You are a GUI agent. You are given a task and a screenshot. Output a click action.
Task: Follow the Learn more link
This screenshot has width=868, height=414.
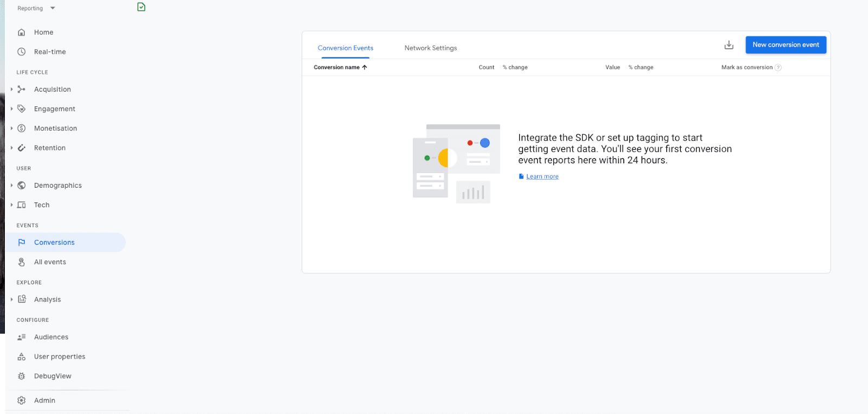click(x=542, y=177)
